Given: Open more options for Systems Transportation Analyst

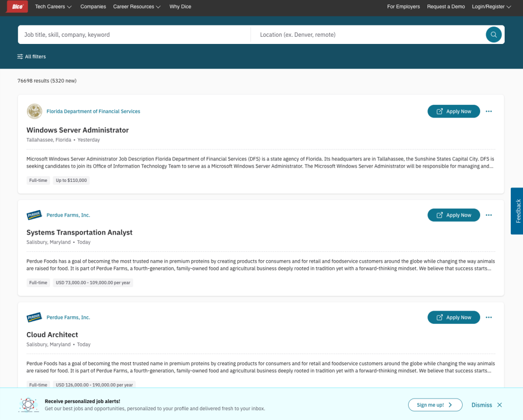Looking at the screenshot, I should tap(489, 215).
